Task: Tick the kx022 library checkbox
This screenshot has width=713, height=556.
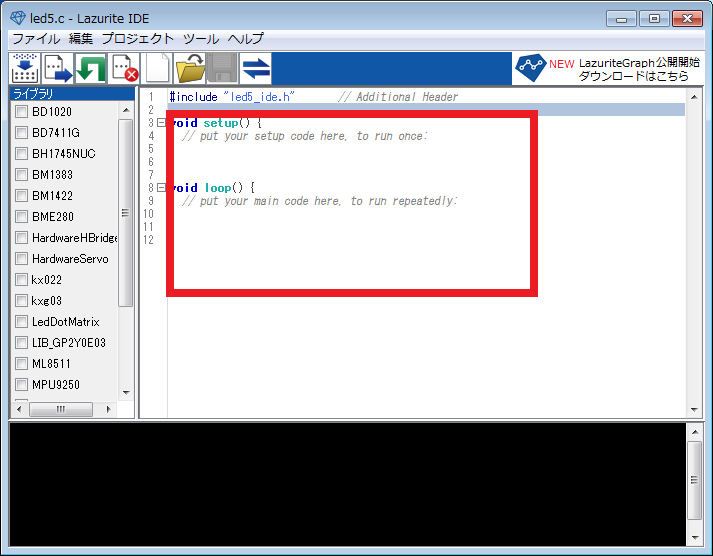Action: 21,280
